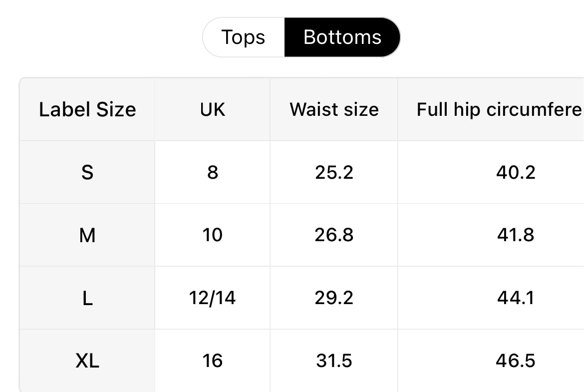Viewport: 584px width, 392px height.
Task: Click UK size 10 cell
Action: tap(213, 235)
